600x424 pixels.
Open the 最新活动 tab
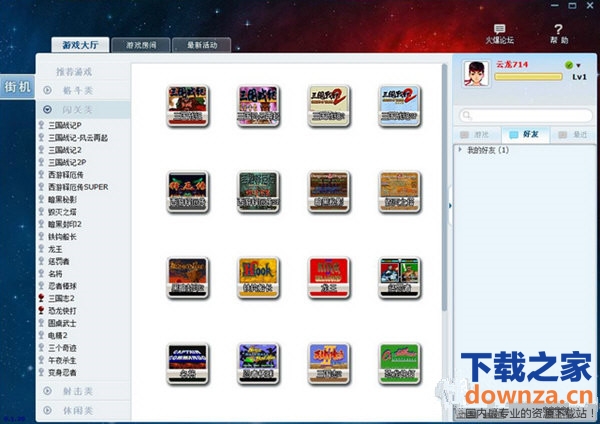tap(202, 45)
